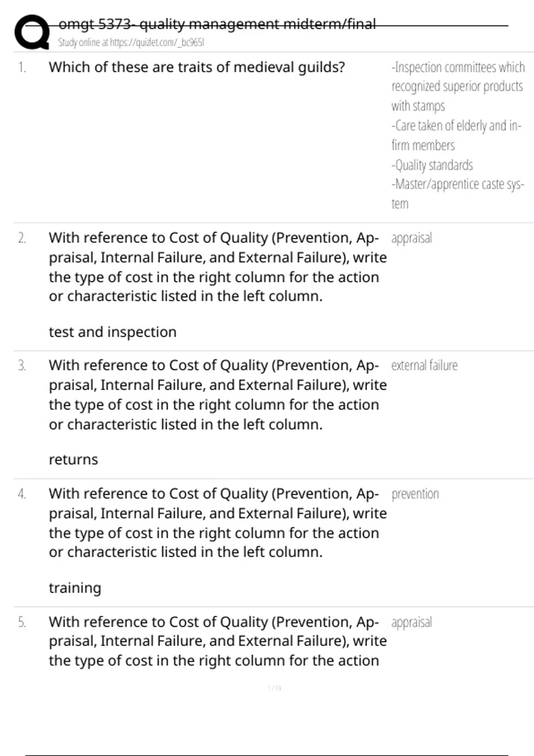Click the omgt 5373 quality management title
Viewport: 534px width, 756px height.
point(217,24)
